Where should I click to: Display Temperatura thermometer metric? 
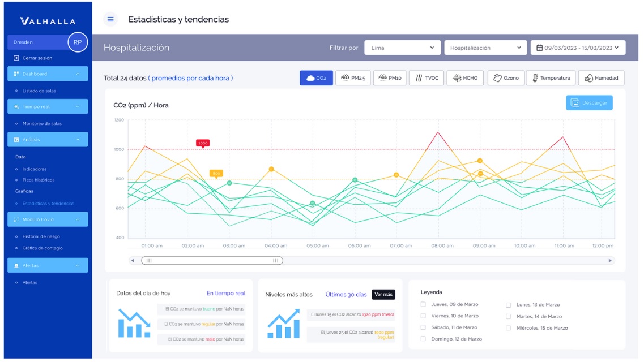point(551,78)
